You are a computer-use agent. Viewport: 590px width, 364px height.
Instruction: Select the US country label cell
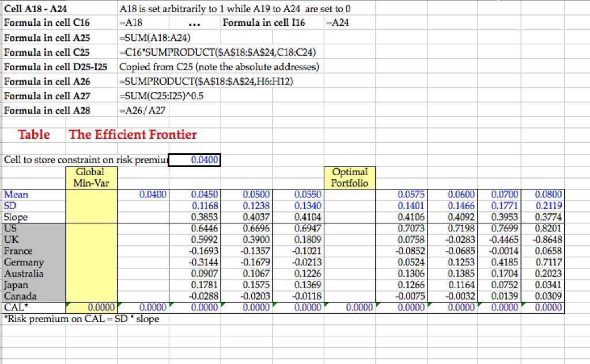(10, 229)
